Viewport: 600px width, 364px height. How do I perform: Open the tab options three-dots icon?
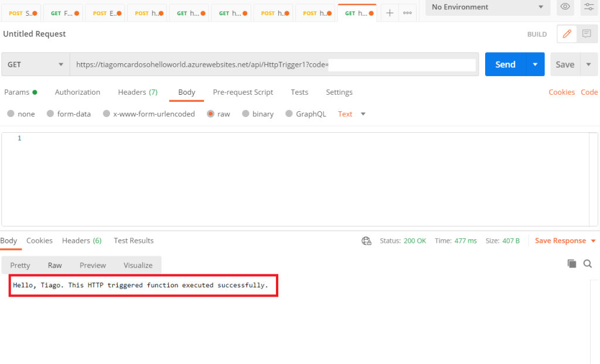point(407,13)
